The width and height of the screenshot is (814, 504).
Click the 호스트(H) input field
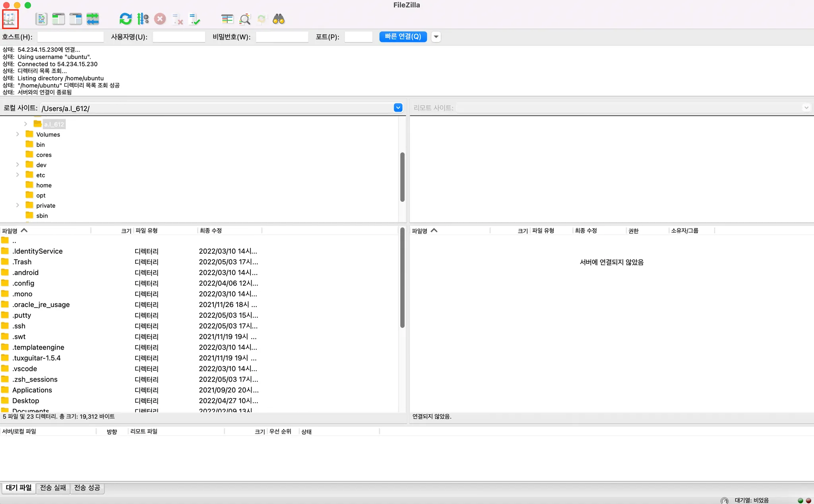(x=70, y=37)
